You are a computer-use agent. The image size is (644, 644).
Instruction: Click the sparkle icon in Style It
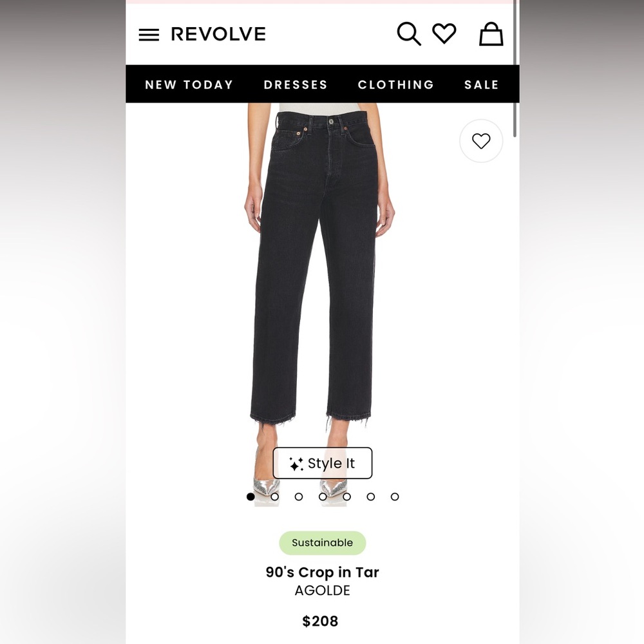(x=296, y=464)
